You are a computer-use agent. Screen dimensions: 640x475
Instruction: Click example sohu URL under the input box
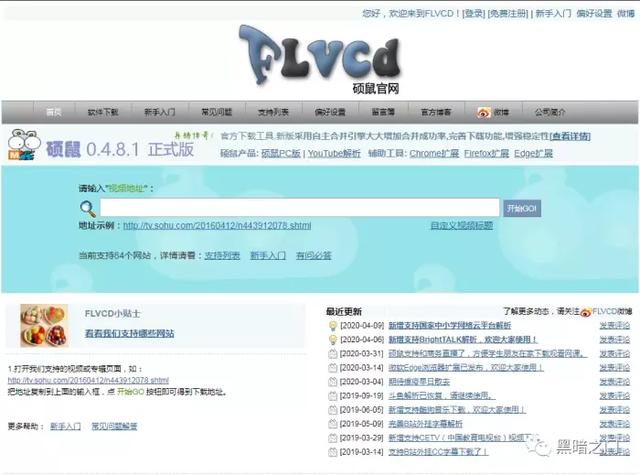(x=217, y=225)
